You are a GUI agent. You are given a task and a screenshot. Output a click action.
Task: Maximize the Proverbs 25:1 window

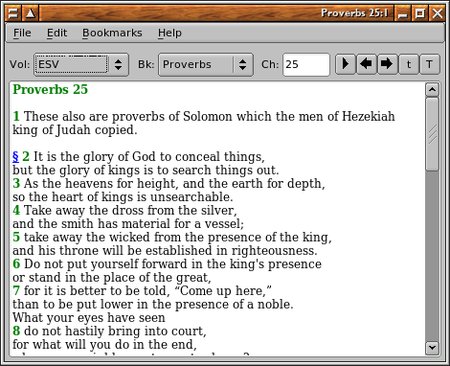(420, 13)
